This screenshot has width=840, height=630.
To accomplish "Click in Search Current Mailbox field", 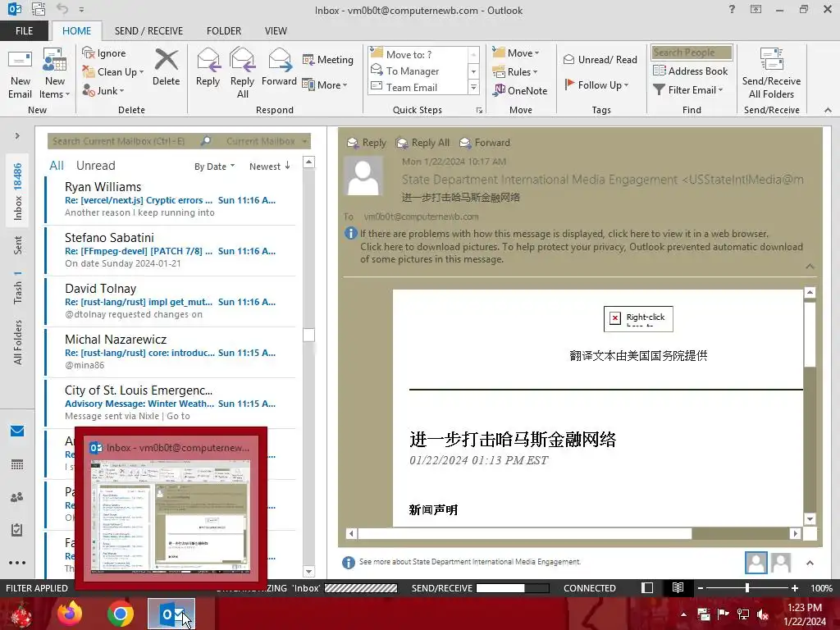I will (123, 141).
